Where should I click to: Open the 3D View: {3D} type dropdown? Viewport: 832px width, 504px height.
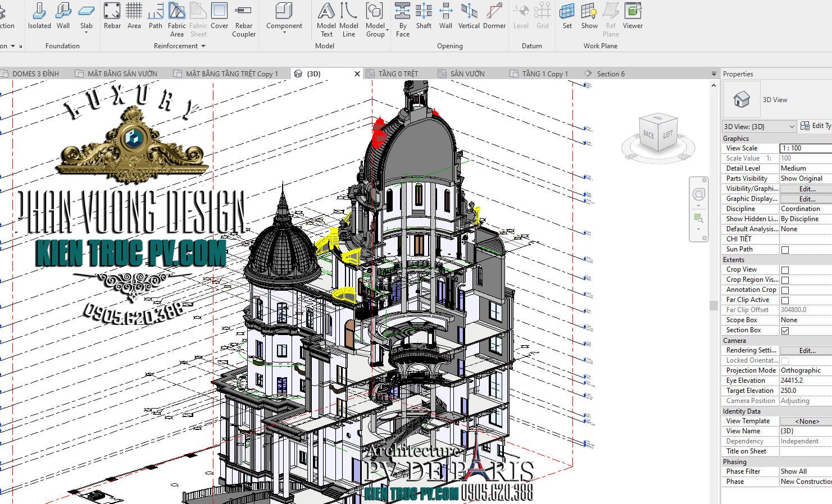[760, 126]
